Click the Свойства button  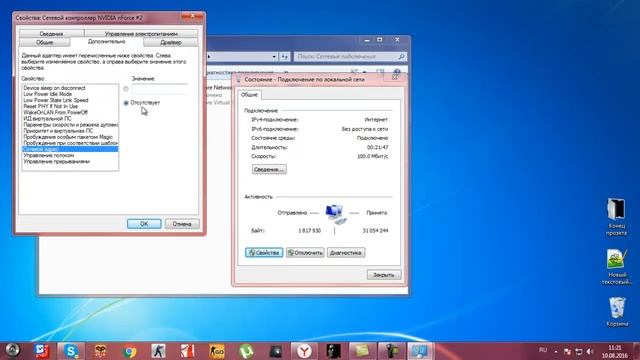pos(264,253)
